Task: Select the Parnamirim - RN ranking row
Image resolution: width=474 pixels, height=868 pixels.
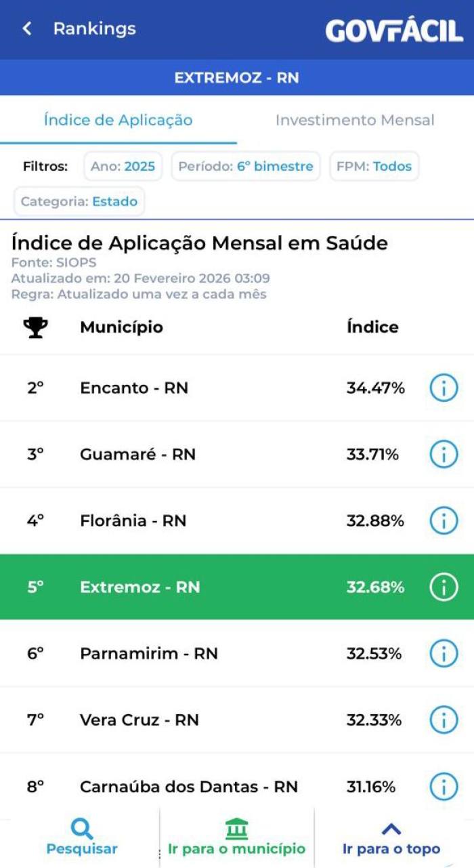Action: pos(203,654)
